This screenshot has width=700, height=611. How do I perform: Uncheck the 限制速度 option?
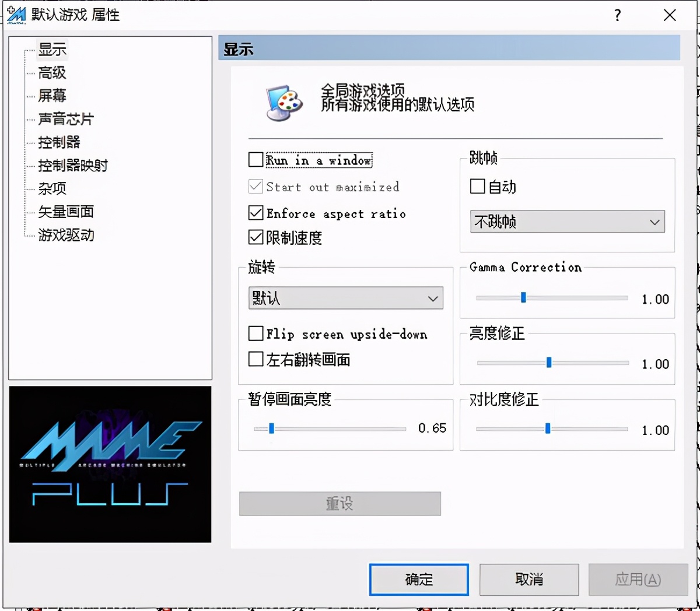pyautogui.click(x=255, y=237)
